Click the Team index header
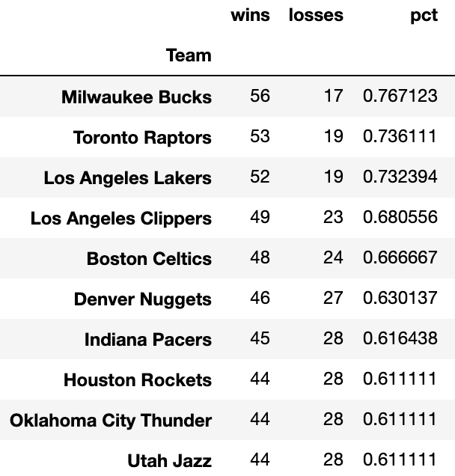 [x=189, y=55]
